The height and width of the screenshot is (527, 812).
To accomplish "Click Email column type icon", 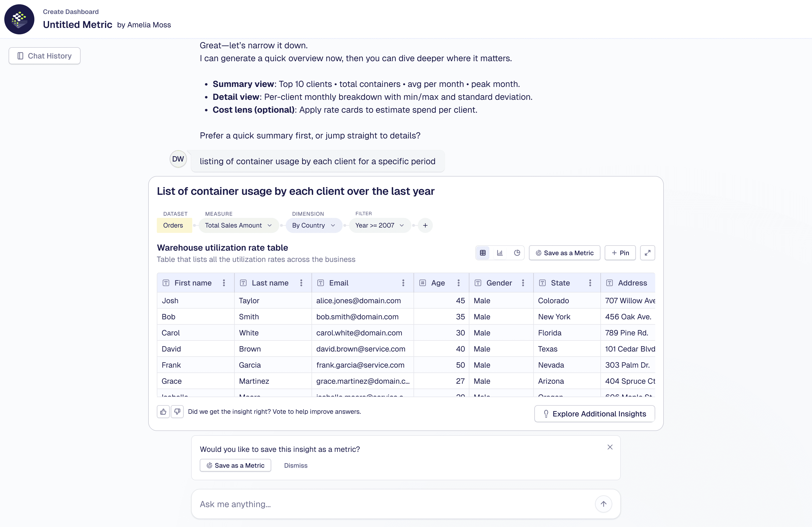I will (x=321, y=283).
